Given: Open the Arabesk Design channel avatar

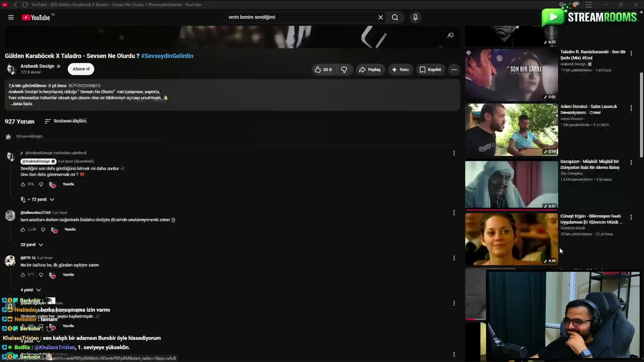Looking at the screenshot, I should tap(11, 69).
